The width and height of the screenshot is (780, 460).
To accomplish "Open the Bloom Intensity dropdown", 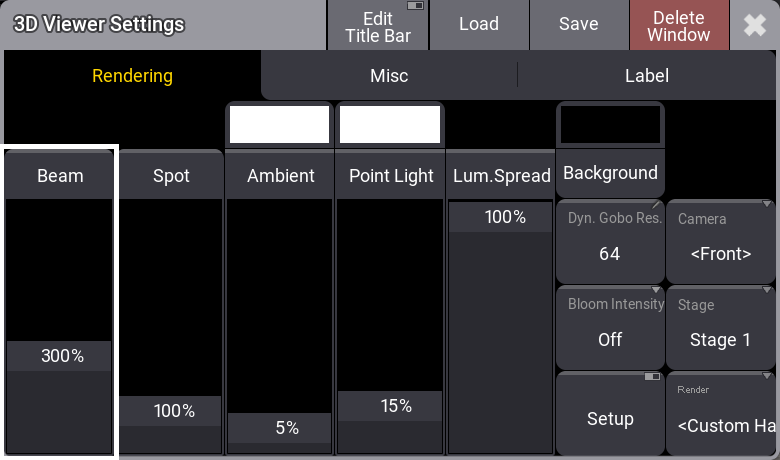I will [x=610, y=327].
